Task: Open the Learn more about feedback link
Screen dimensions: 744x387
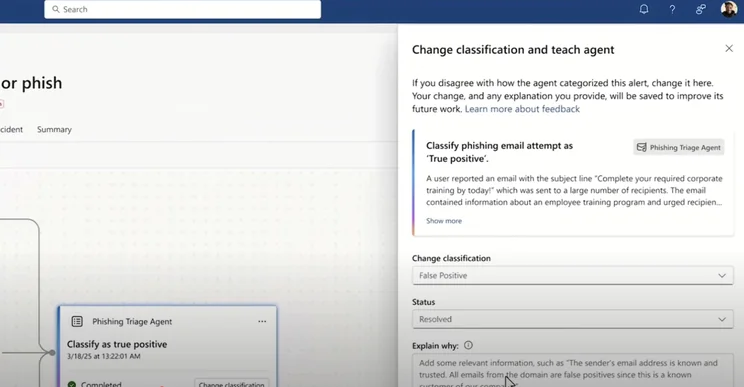Action: [x=522, y=109]
